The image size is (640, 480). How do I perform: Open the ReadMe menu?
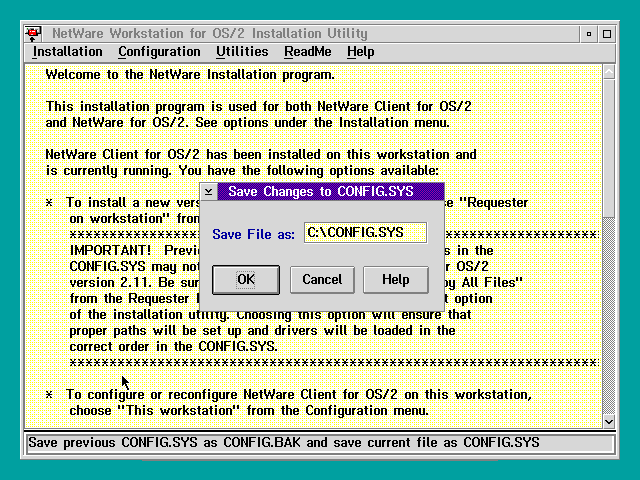click(308, 52)
